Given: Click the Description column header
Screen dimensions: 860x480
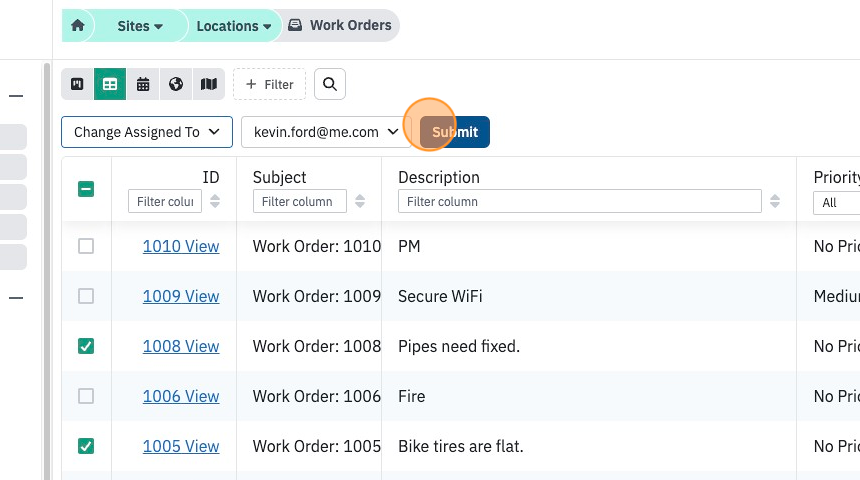Looking at the screenshot, I should coord(439,177).
